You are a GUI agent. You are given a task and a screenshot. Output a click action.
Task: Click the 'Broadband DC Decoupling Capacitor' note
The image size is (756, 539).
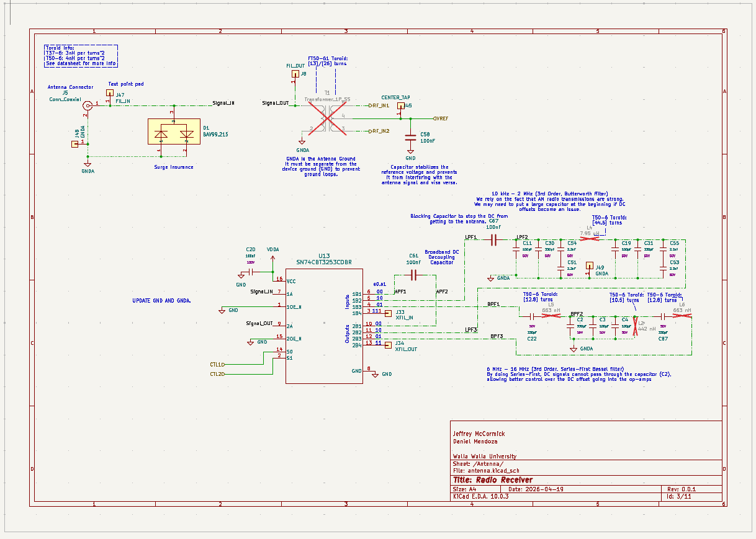pos(441,257)
